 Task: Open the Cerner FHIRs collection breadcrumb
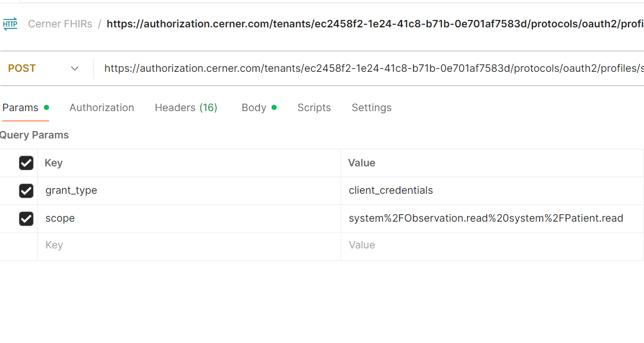click(x=60, y=24)
